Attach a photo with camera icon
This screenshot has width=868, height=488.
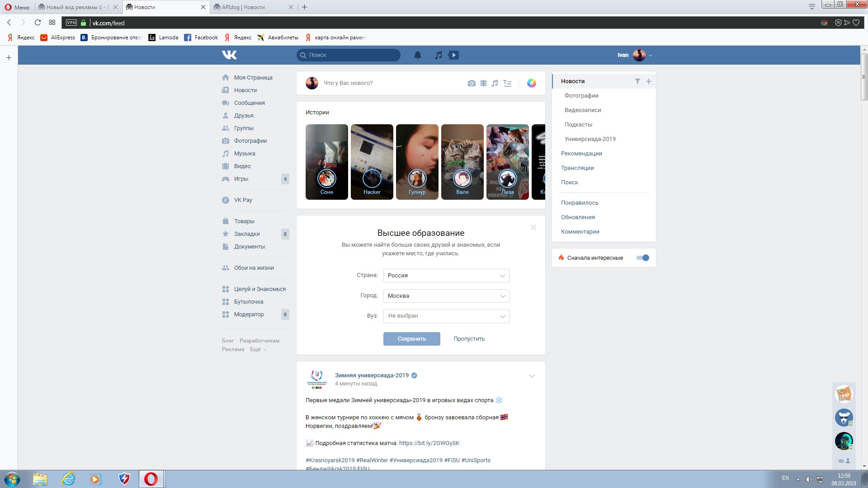coord(472,83)
